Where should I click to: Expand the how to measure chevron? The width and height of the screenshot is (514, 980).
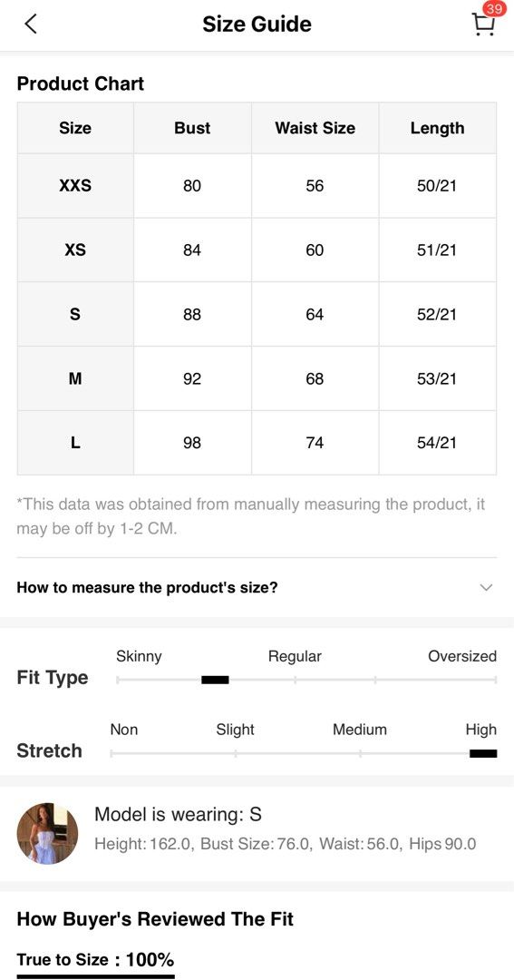(x=486, y=587)
